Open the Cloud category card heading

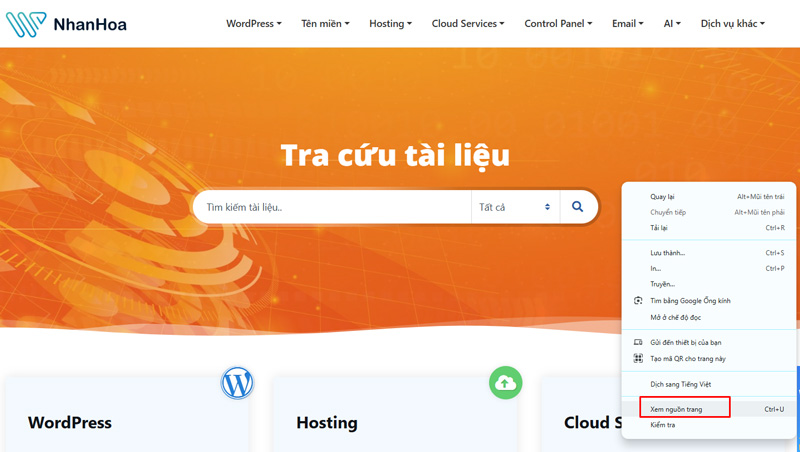[x=593, y=423]
